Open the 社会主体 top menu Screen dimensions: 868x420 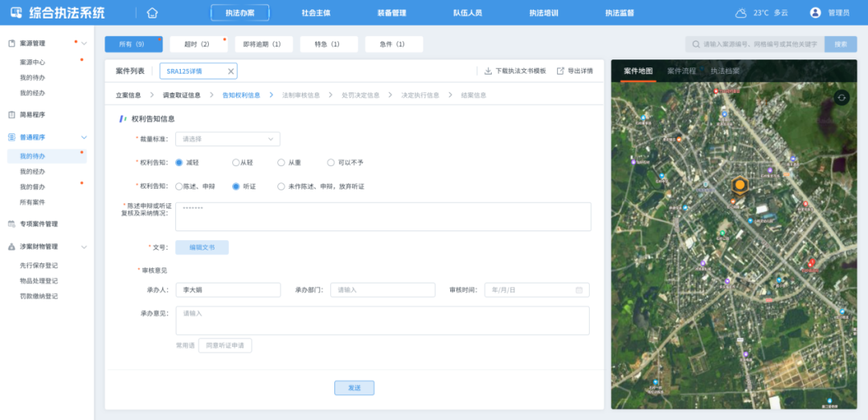click(316, 13)
